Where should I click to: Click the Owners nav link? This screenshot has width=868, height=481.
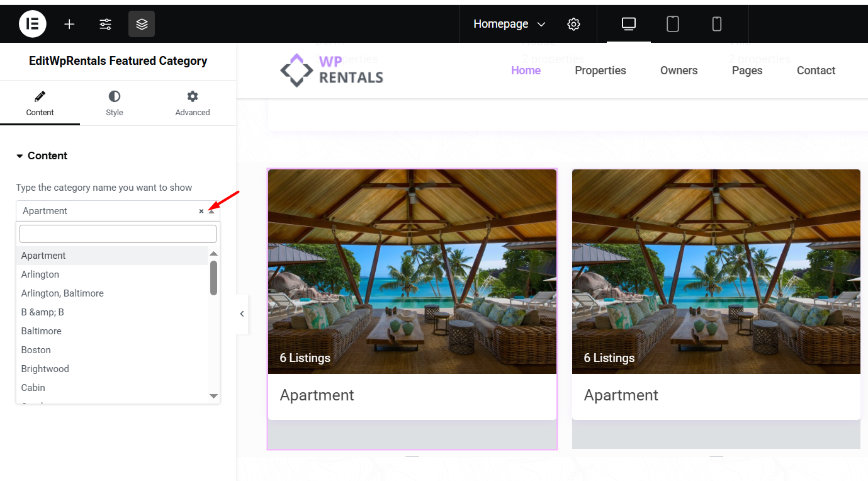point(679,71)
